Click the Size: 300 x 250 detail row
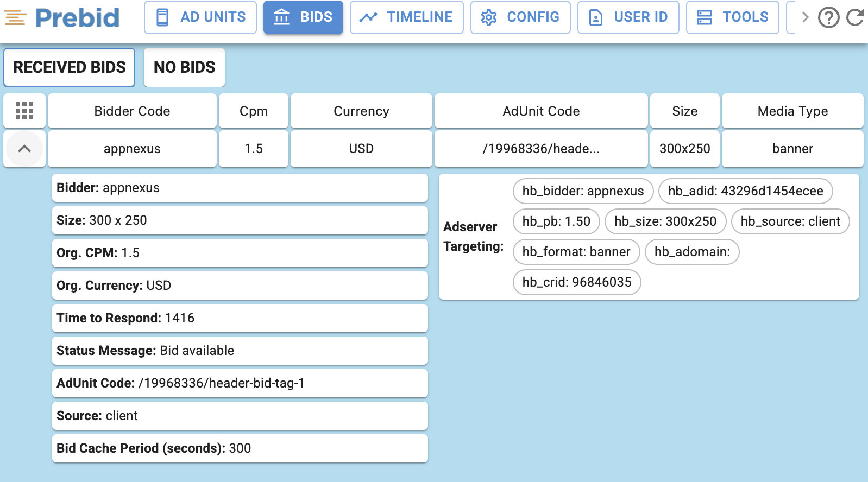Viewport: 868px width, 482px height. [x=240, y=220]
